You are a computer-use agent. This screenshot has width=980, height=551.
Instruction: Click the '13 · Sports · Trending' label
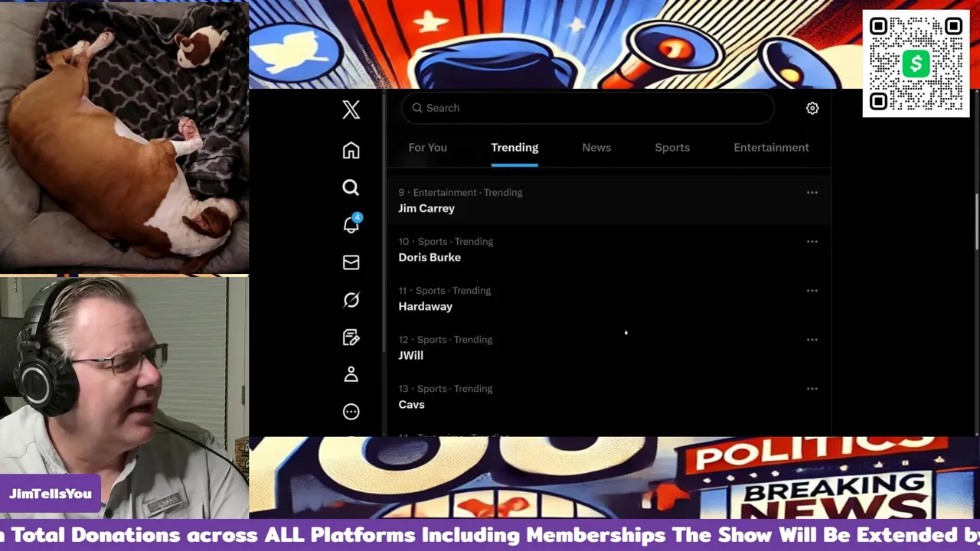(446, 388)
